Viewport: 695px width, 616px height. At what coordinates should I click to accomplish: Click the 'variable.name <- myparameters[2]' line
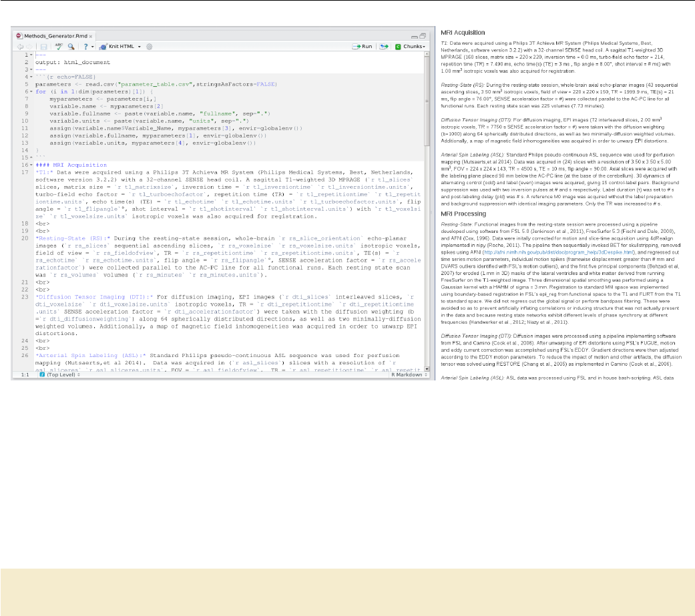click(106, 106)
